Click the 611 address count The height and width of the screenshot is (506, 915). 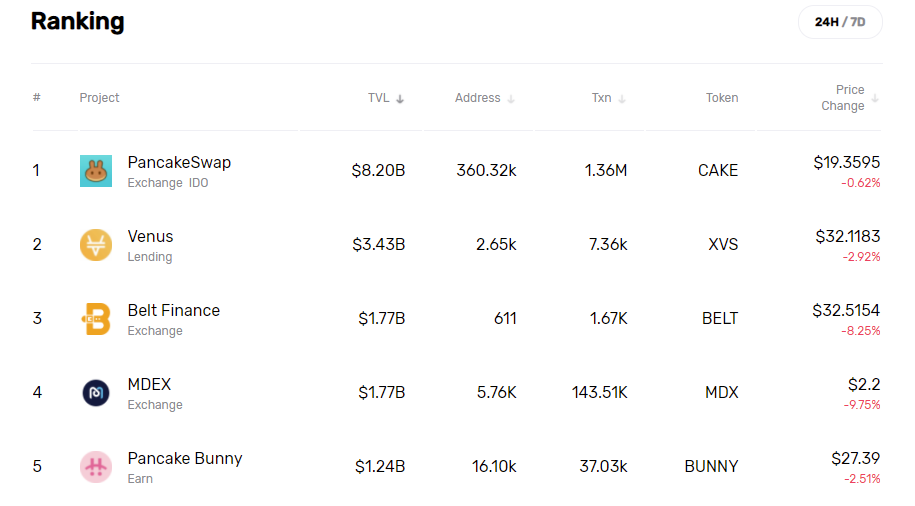click(505, 319)
